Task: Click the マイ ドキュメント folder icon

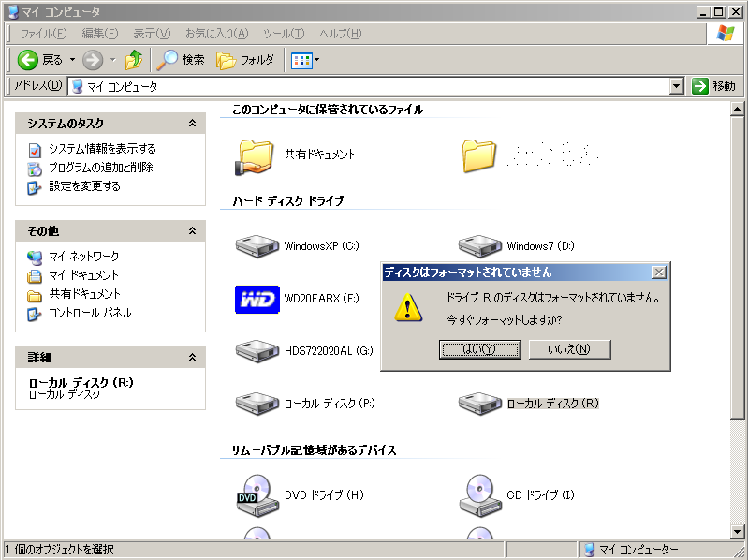Action: (35, 276)
